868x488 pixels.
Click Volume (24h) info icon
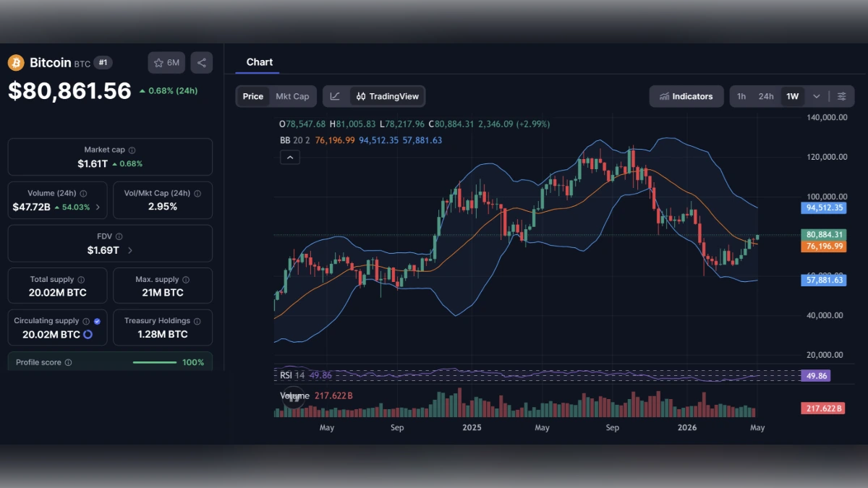point(83,193)
